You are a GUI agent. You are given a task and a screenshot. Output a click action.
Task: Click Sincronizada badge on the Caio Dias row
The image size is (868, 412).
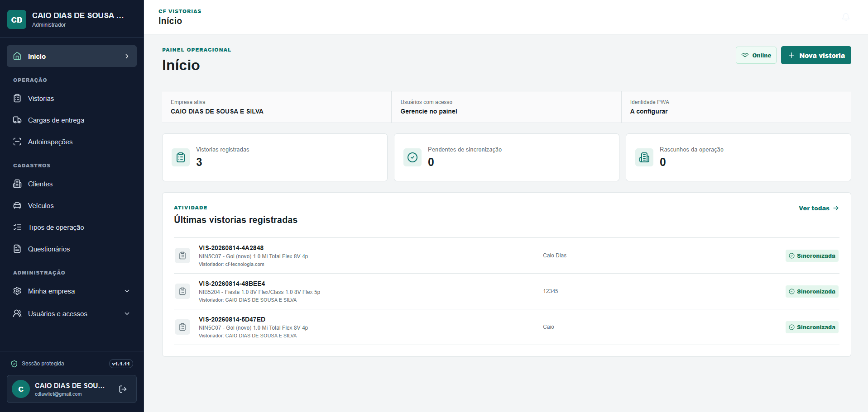click(812, 256)
